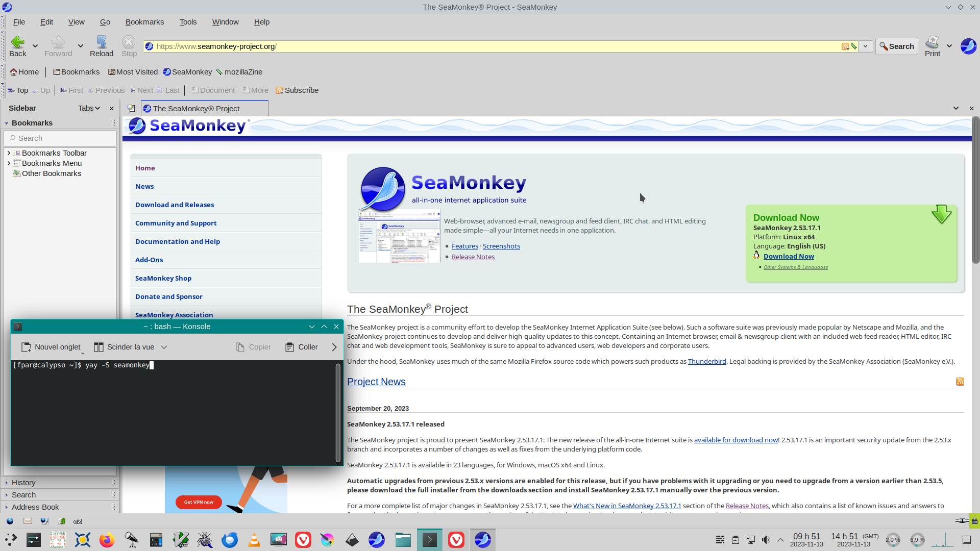Screen dimensions: 980x551
Task: Open the Tools menu
Action: pos(188,22)
